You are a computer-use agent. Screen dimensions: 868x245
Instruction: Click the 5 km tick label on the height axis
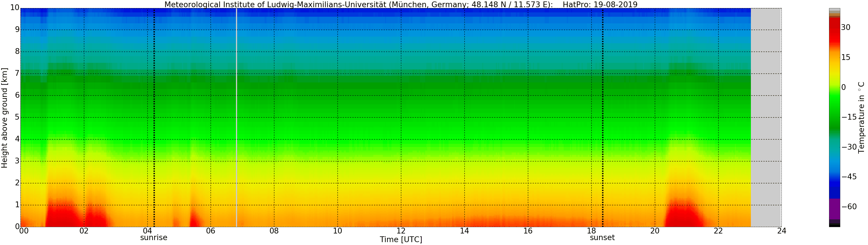click(17, 117)
